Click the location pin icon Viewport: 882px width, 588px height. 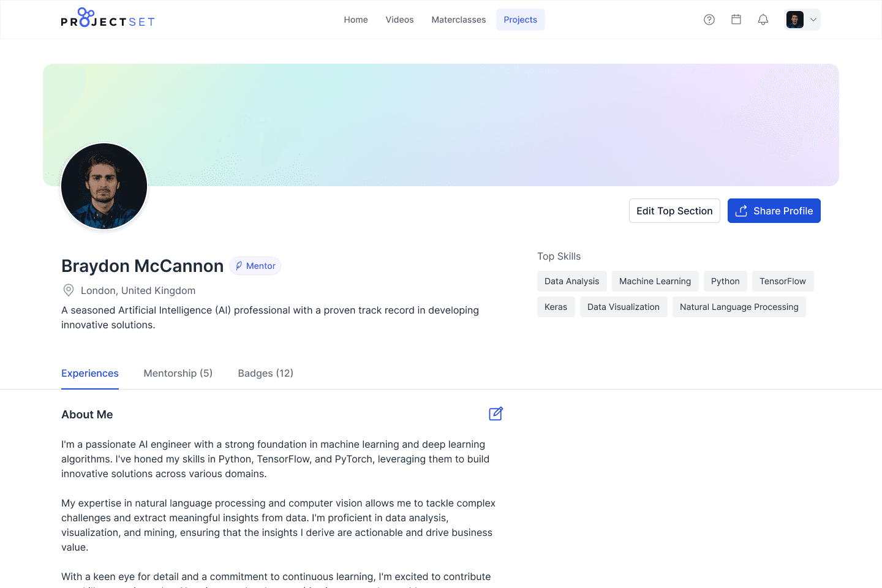(x=69, y=290)
